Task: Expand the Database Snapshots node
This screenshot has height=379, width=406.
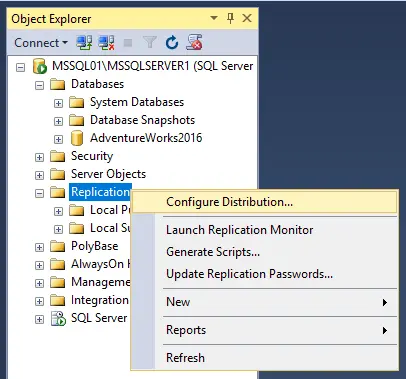Action: (x=58, y=121)
